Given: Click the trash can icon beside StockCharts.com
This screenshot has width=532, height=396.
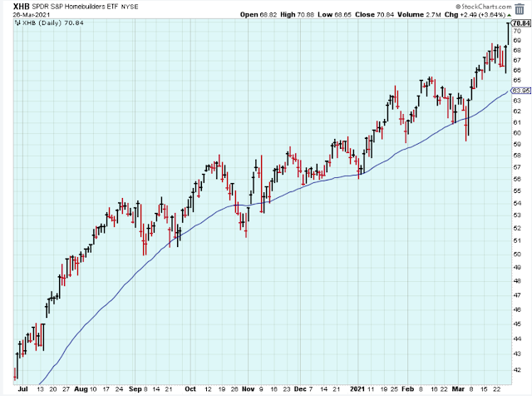Looking at the screenshot, I should [x=520, y=9].
